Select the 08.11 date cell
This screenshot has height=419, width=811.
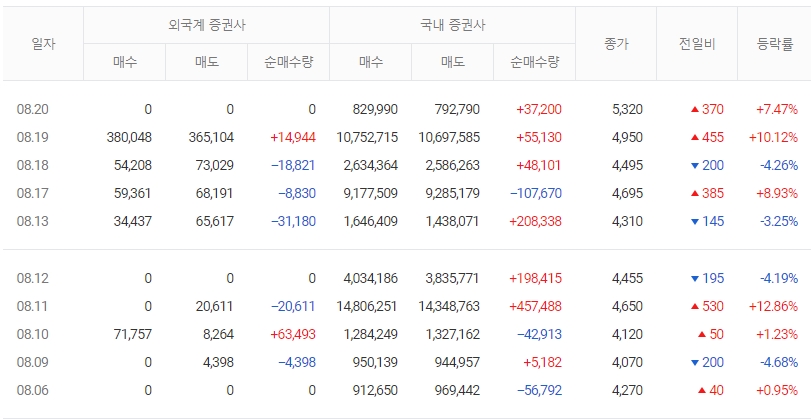[33, 306]
